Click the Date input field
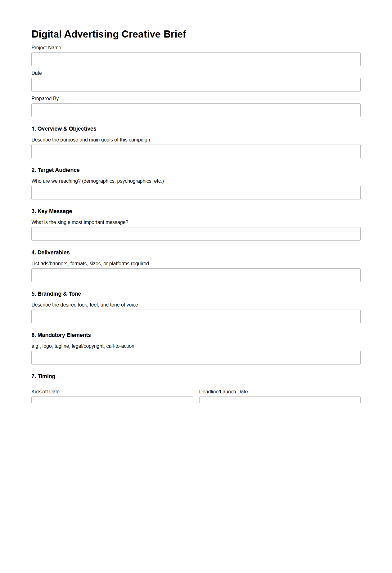The height and width of the screenshot is (573, 392). [196, 85]
